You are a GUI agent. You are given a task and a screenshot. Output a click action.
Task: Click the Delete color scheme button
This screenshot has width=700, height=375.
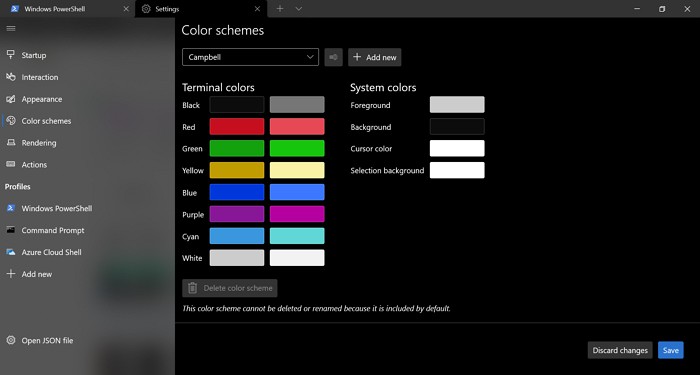point(229,288)
